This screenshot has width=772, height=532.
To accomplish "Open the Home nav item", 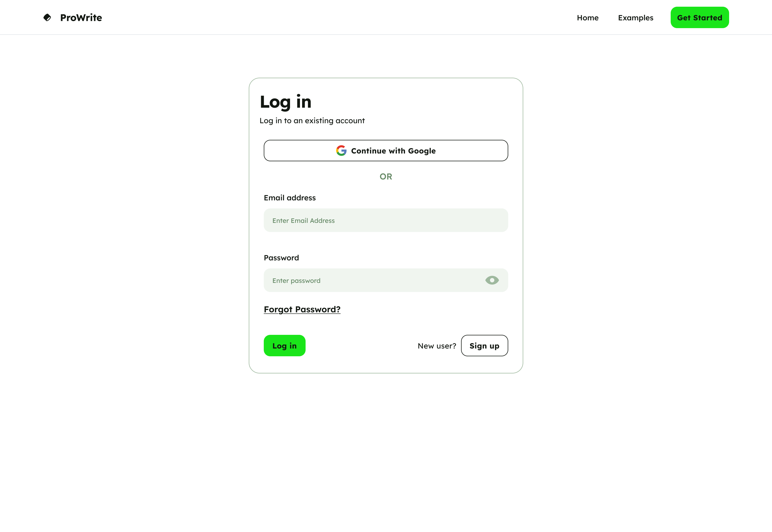I will click(x=588, y=18).
